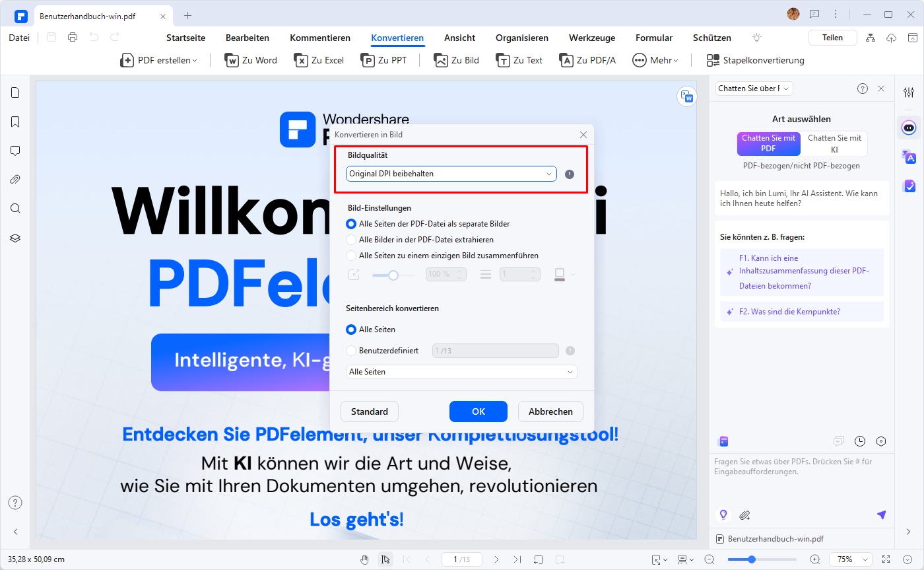Click suggested question 'F2. Was sind die Kernpunkte?'

click(x=802, y=312)
